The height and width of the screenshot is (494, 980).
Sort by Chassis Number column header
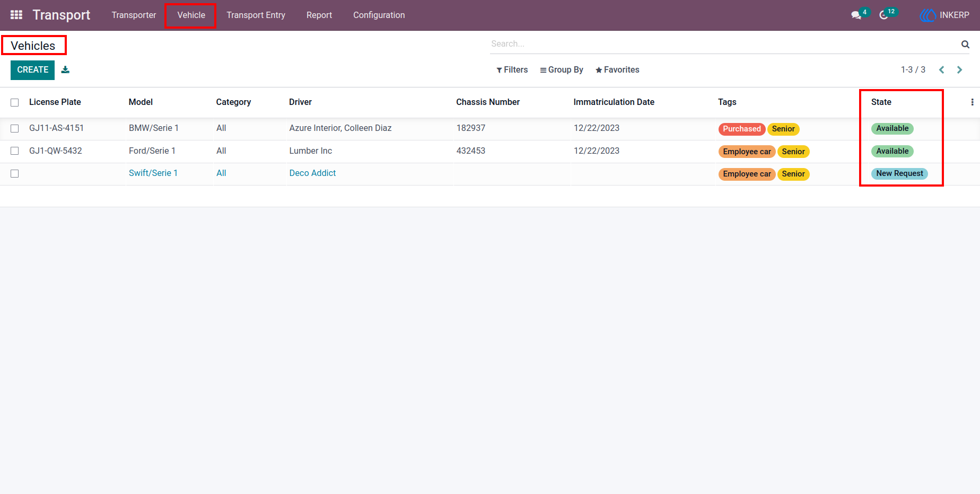point(488,102)
